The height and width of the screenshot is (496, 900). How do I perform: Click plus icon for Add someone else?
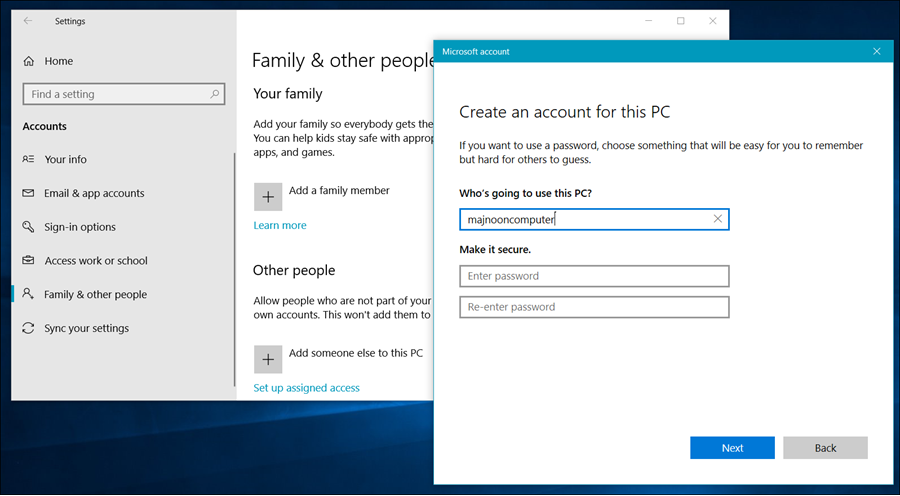pos(268,359)
